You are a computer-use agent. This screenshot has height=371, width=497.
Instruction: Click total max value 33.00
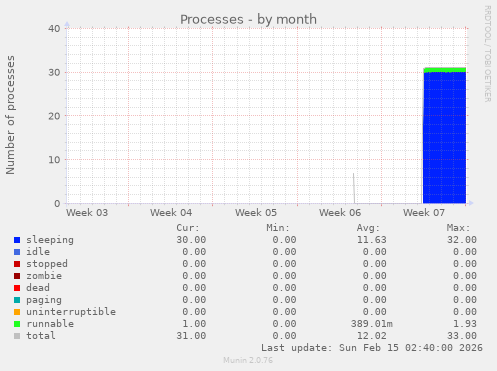pyautogui.click(x=462, y=336)
